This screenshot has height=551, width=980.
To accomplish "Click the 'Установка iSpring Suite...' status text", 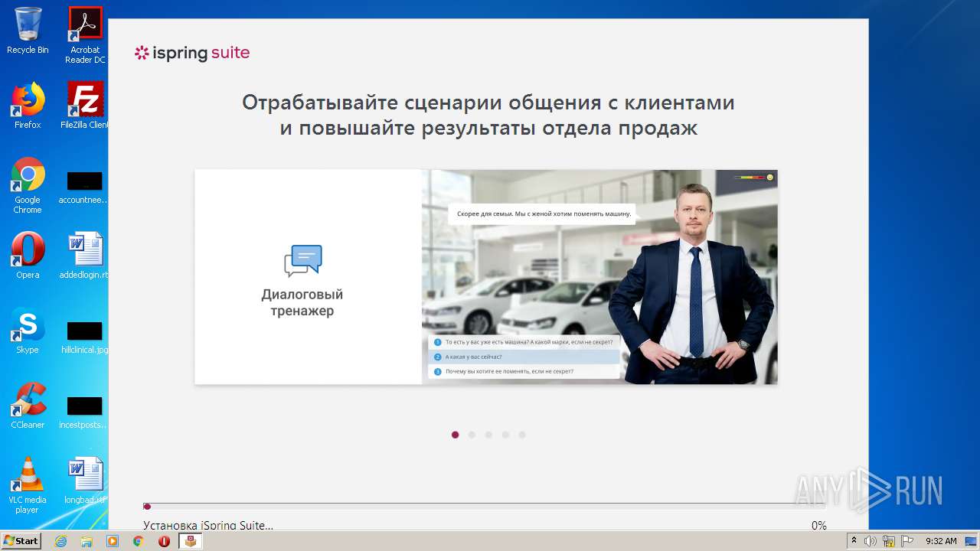I will (208, 526).
